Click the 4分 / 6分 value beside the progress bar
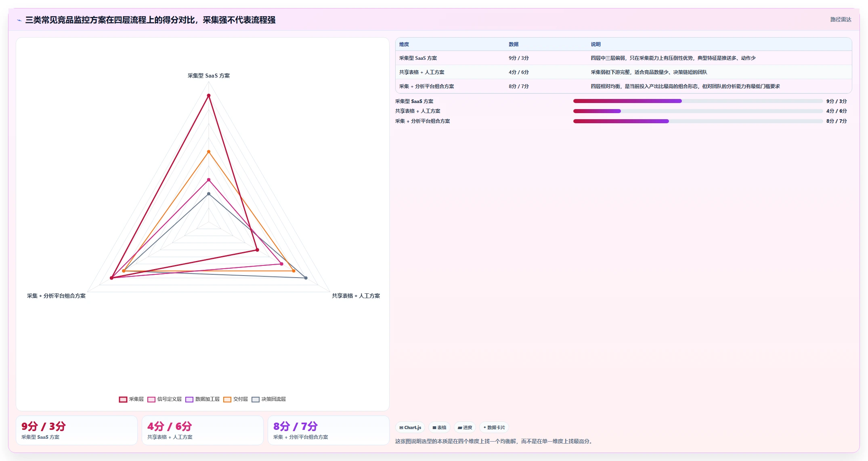 (x=837, y=111)
